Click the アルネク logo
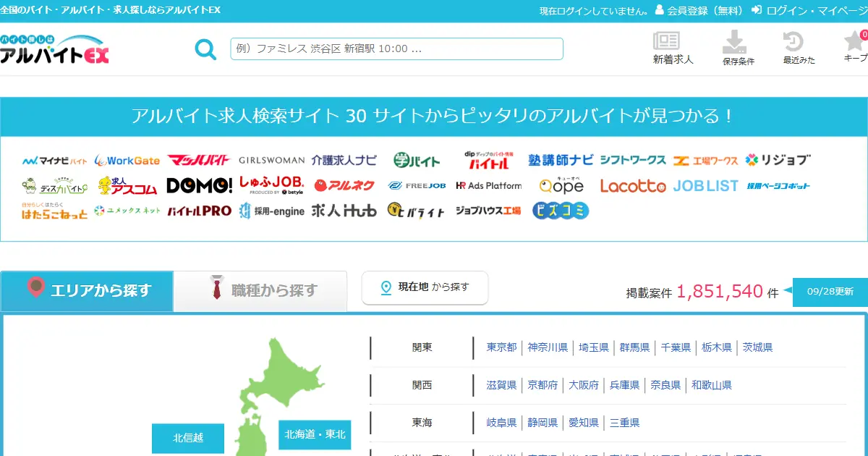The image size is (868, 456). click(344, 186)
